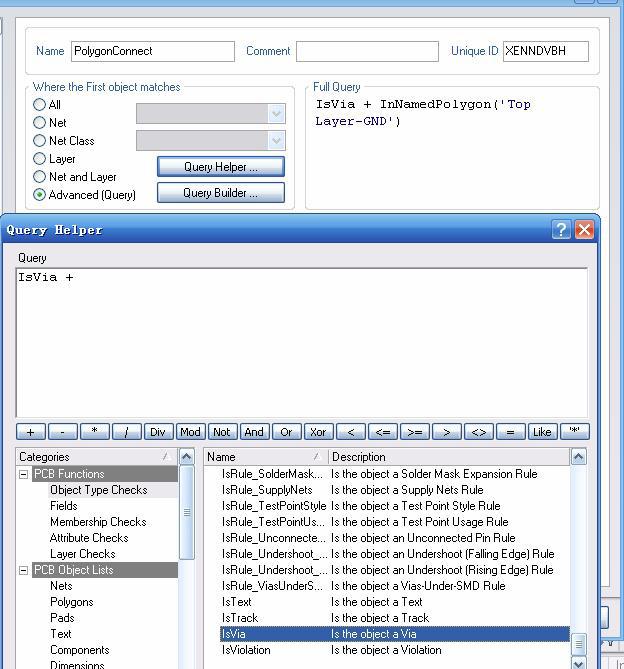Select the Advanced (Query) radio option
Viewport: 624px width, 669px height.
point(39,195)
